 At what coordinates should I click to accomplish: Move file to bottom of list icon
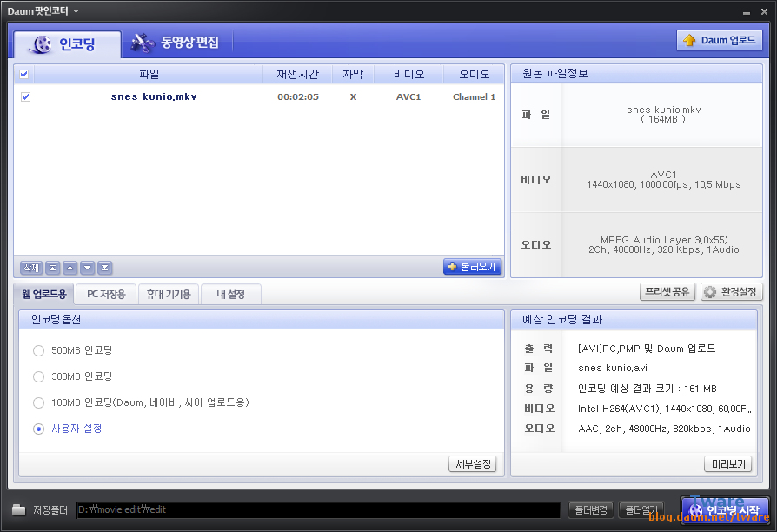pyautogui.click(x=104, y=268)
